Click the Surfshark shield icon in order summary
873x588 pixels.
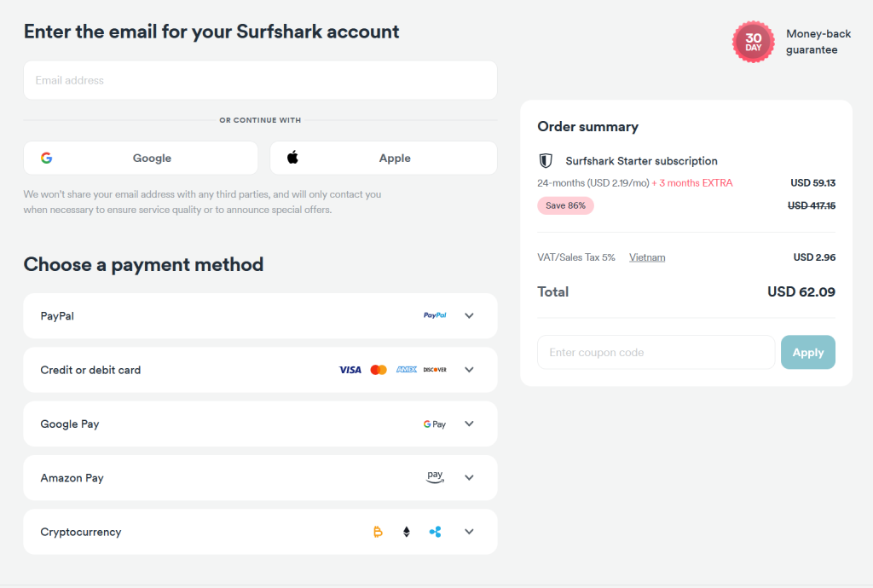click(x=545, y=160)
